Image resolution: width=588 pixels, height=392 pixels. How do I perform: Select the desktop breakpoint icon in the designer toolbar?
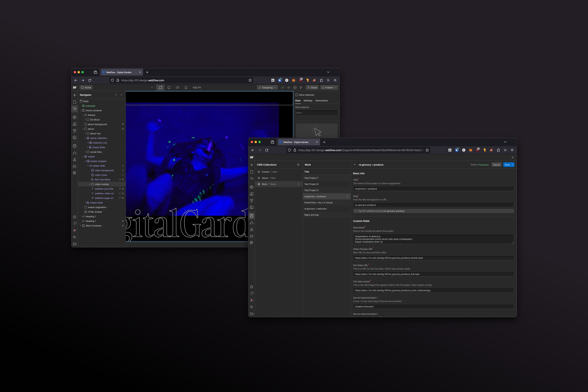coord(160,87)
